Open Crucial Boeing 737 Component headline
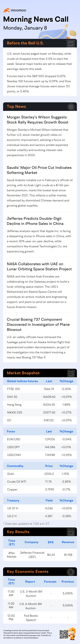The image size is (80, 644). 38,324
